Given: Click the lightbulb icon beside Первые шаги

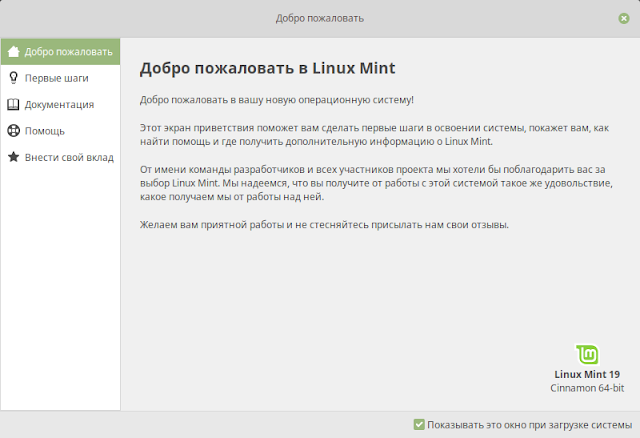Looking at the screenshot, I should click(x=13, y=78).
